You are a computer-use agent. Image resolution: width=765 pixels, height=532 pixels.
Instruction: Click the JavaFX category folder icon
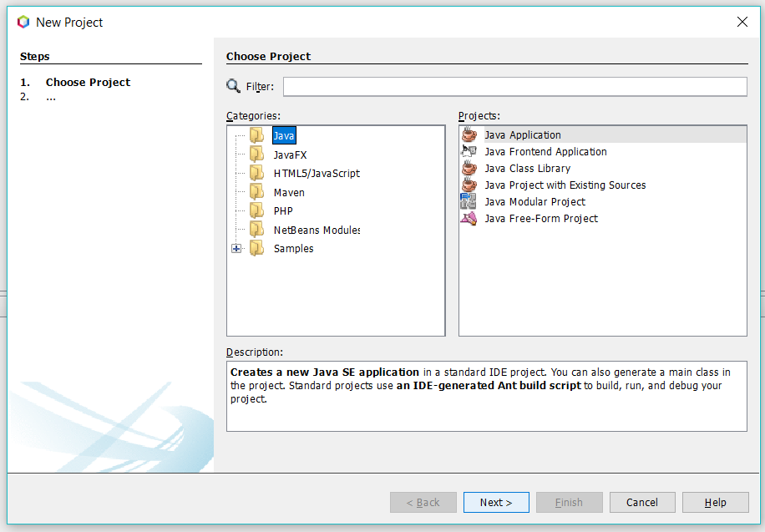point(256,155)
